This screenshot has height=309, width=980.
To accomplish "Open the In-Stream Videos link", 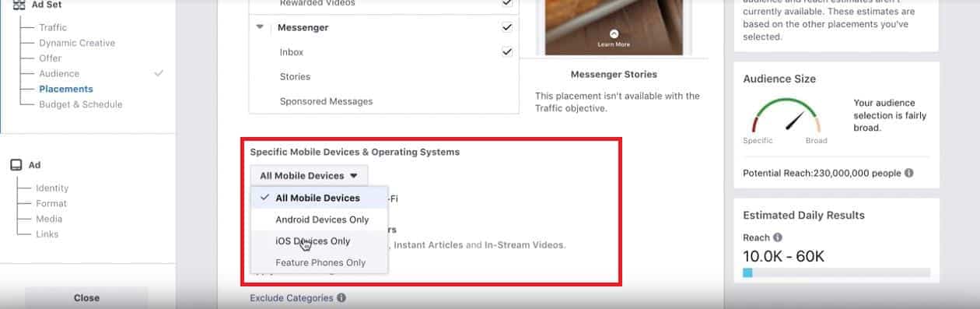I will (x=524, y=244).
